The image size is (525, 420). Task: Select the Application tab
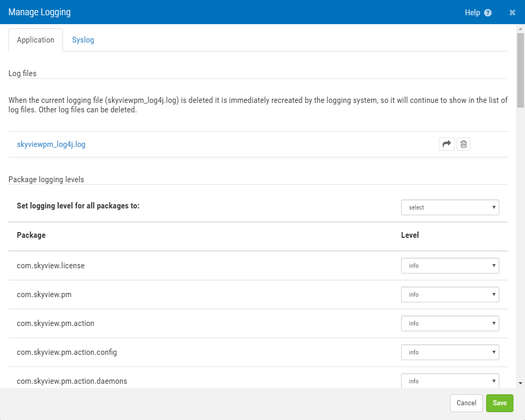click(x=35, y=39)
